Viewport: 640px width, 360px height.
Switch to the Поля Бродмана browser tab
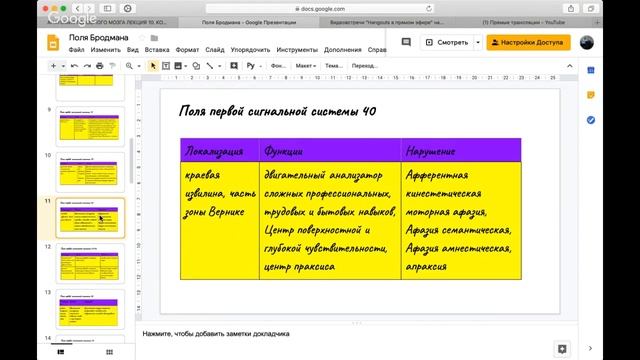[x=249, y=22]
